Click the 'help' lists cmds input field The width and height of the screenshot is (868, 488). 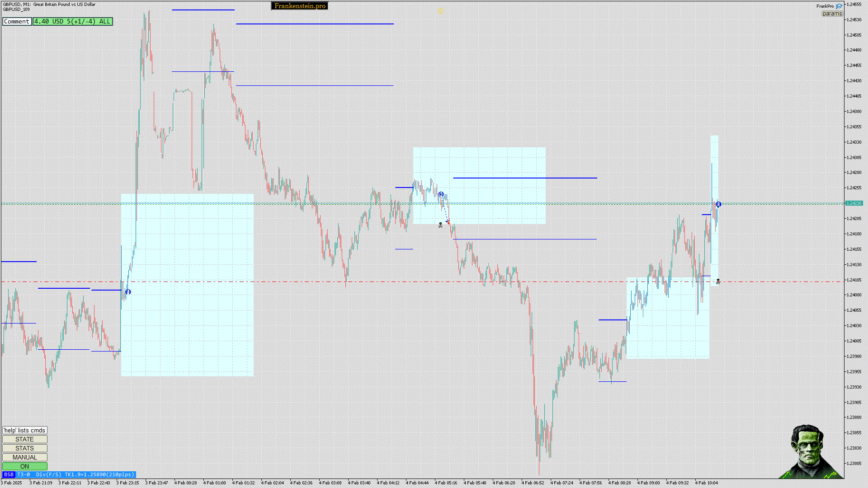pos(24,430)
